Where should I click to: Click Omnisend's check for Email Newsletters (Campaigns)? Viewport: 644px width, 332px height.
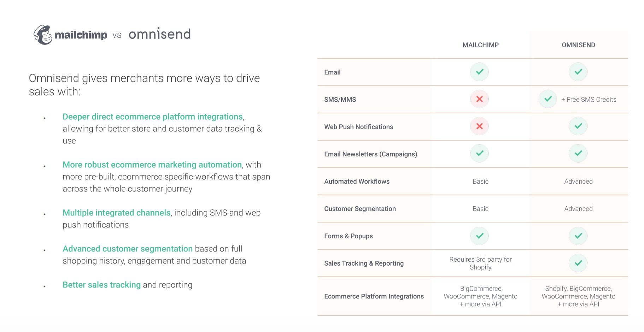(578, 154)
